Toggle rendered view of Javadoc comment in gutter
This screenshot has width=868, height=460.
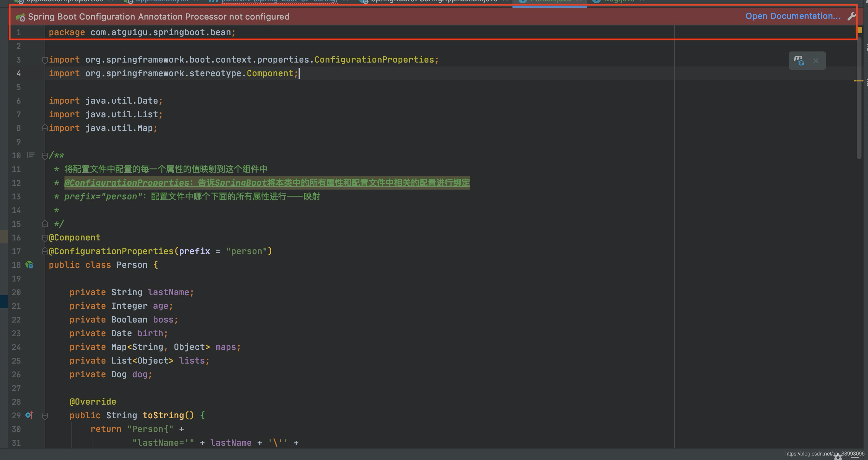click(31, 155)
